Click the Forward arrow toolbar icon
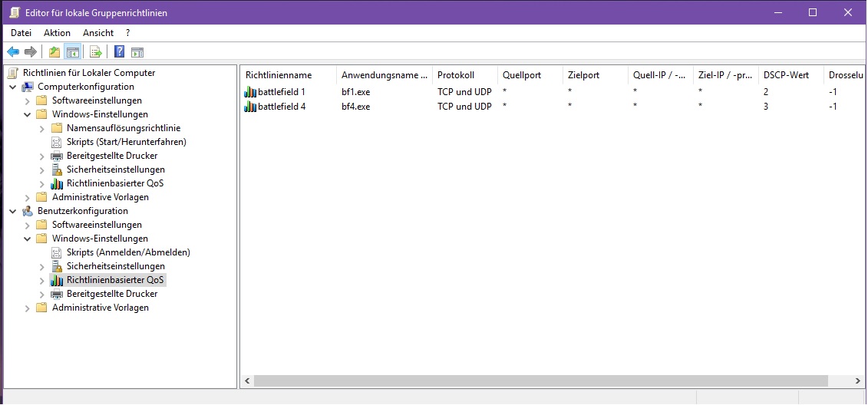 point(31,52)
